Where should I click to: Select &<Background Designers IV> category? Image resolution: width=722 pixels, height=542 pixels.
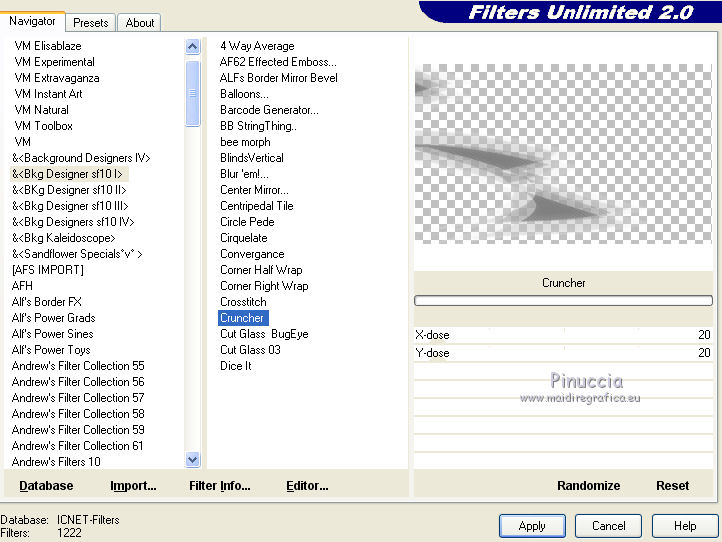point(81,158)
